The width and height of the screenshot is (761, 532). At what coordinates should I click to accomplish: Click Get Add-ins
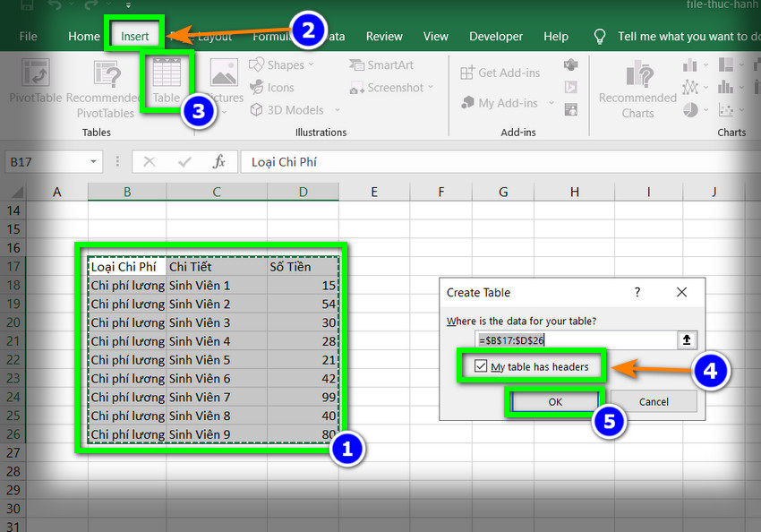pos(500,73)
